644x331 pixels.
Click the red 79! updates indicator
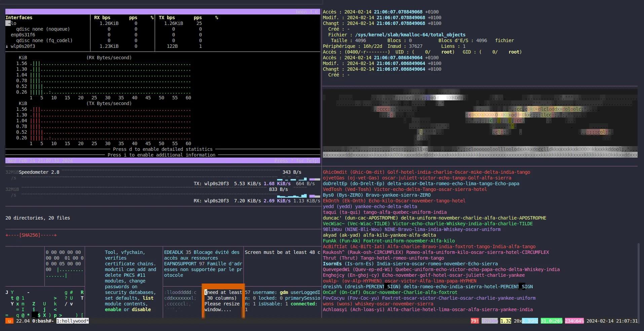[475, 321]
